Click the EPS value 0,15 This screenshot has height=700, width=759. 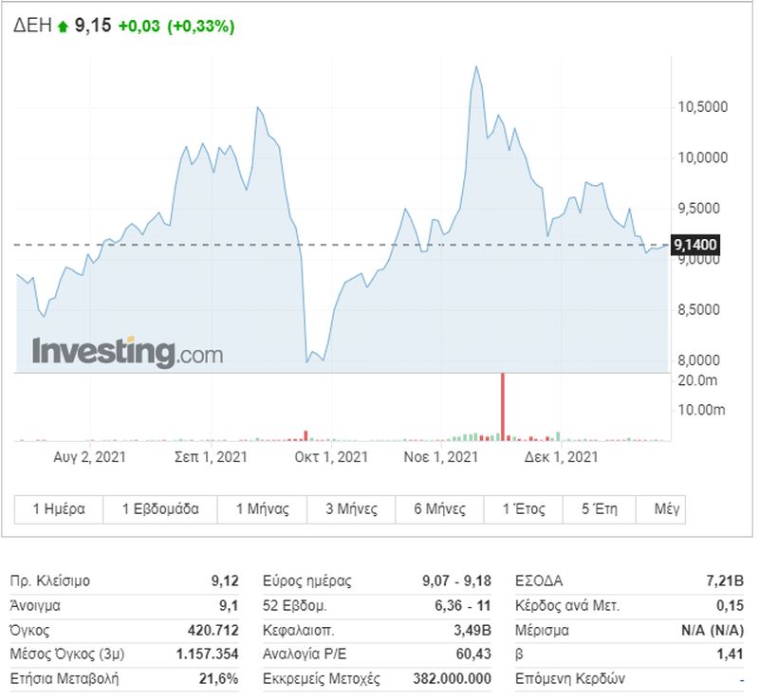pos(731,605)
